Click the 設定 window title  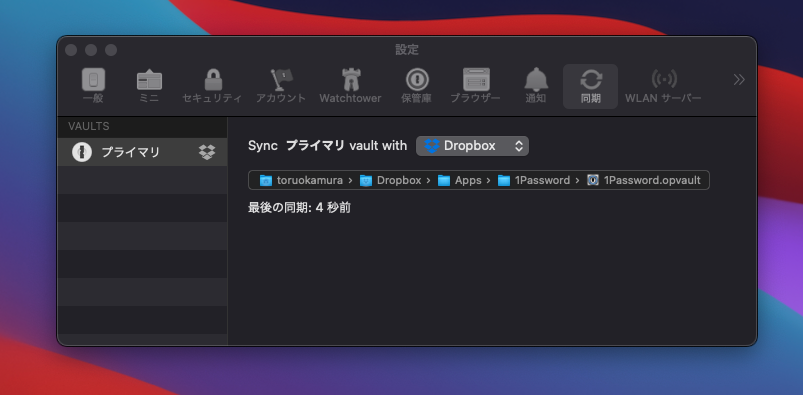[x=407, y=50]
